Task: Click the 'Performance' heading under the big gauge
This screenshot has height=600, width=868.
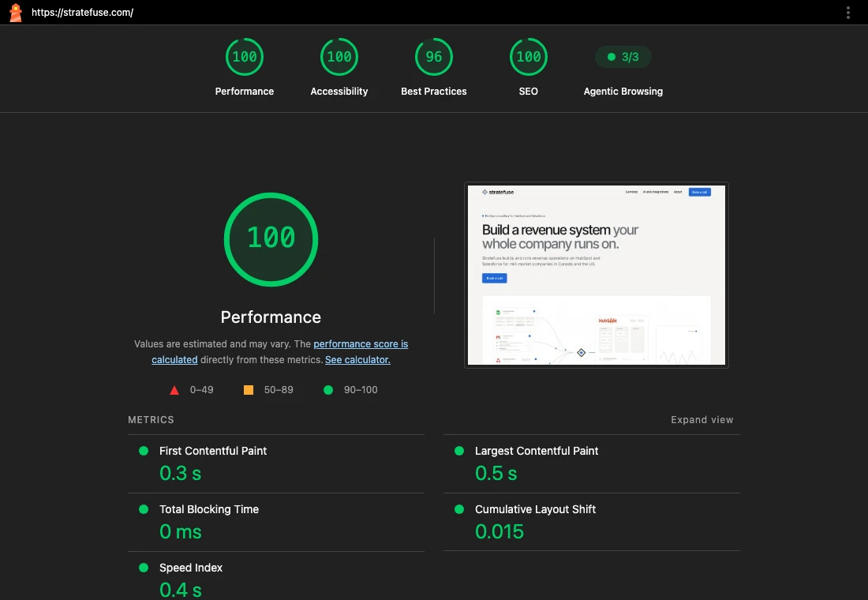Action: click(271, 317)
